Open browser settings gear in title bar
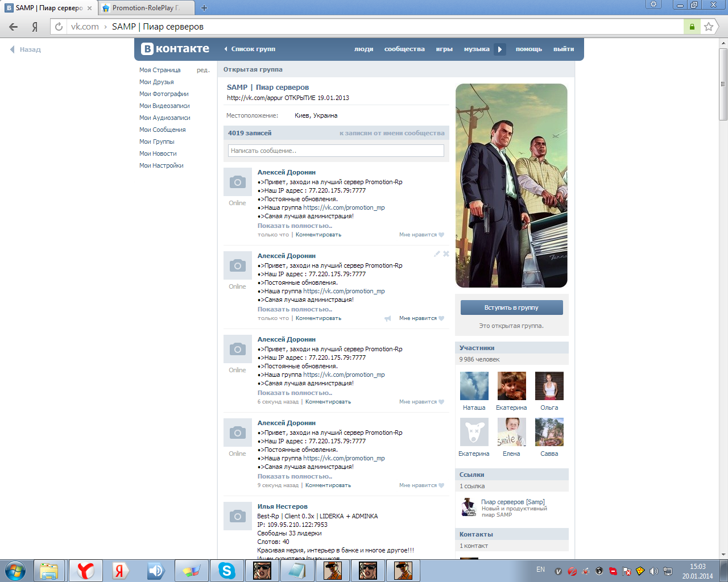This screenshot has width=728, height=582. 653,4
